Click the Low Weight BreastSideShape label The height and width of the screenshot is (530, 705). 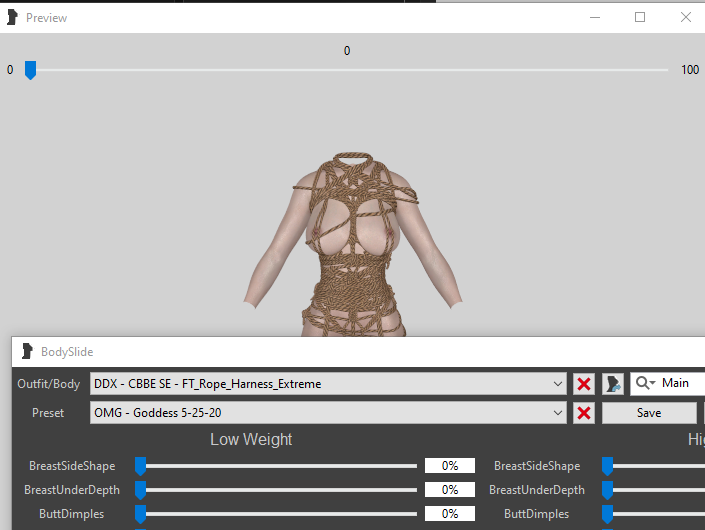click(72, 466)
